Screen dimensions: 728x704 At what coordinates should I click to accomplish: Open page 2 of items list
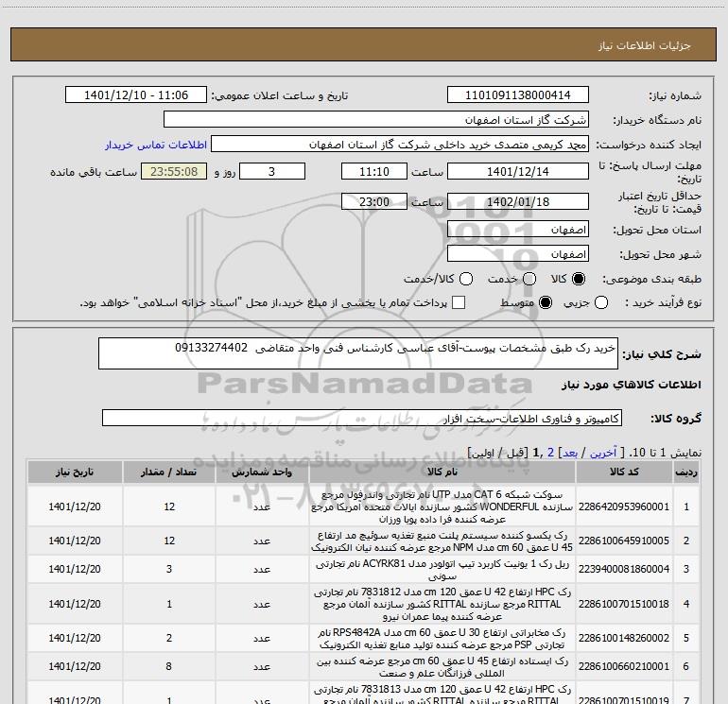click(550, 453)
